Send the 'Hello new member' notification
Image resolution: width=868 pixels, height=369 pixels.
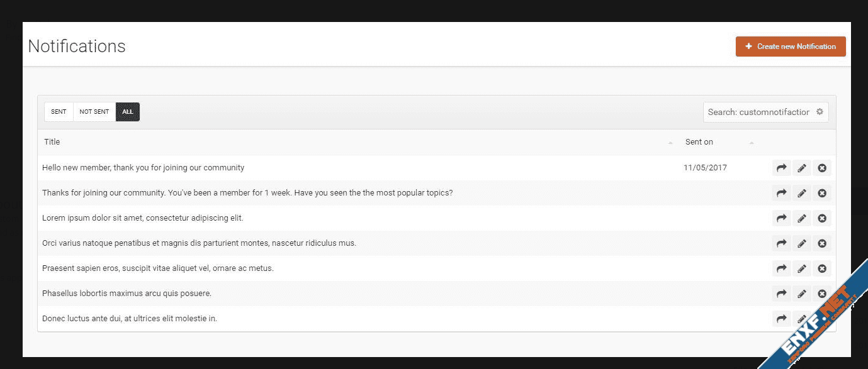click(x=781, y=168)
